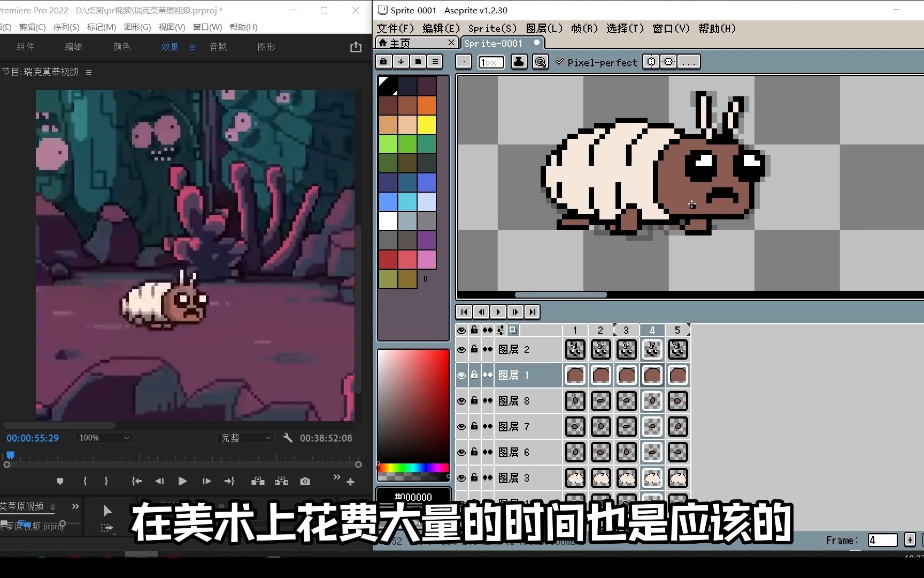
Task: Go to last frame in Aseprite timeline
Action: (x=533, y=312)
